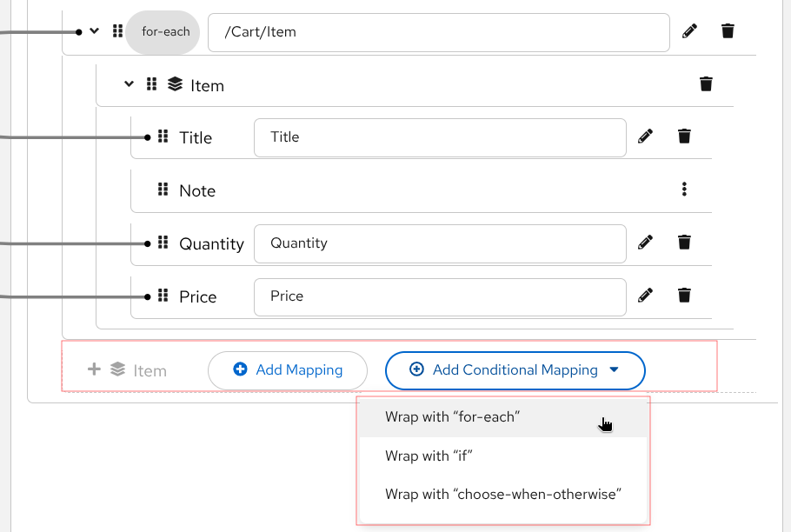The image size is (791, 532).
Task: Remove the Title mapping
Action: [684, 136]
